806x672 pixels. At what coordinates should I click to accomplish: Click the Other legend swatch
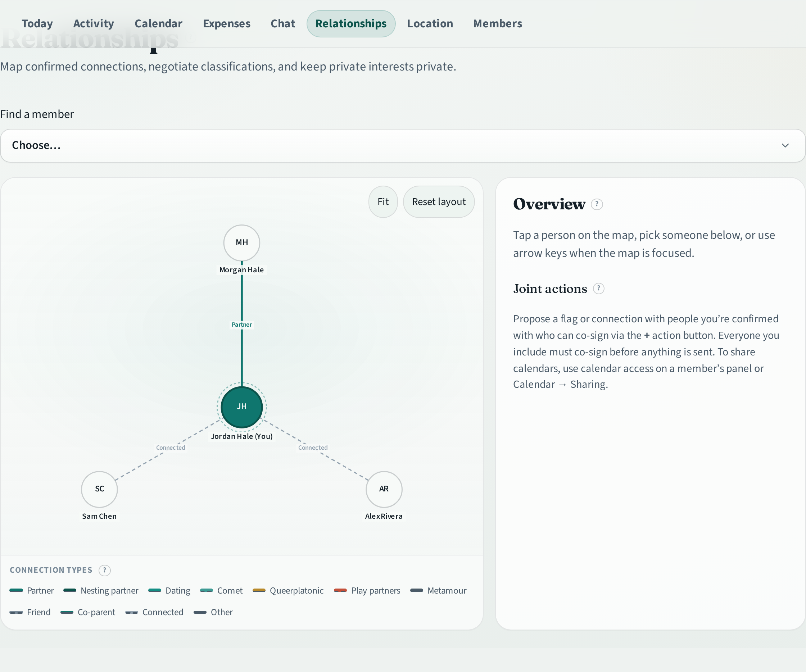click(x=200, y=612)
